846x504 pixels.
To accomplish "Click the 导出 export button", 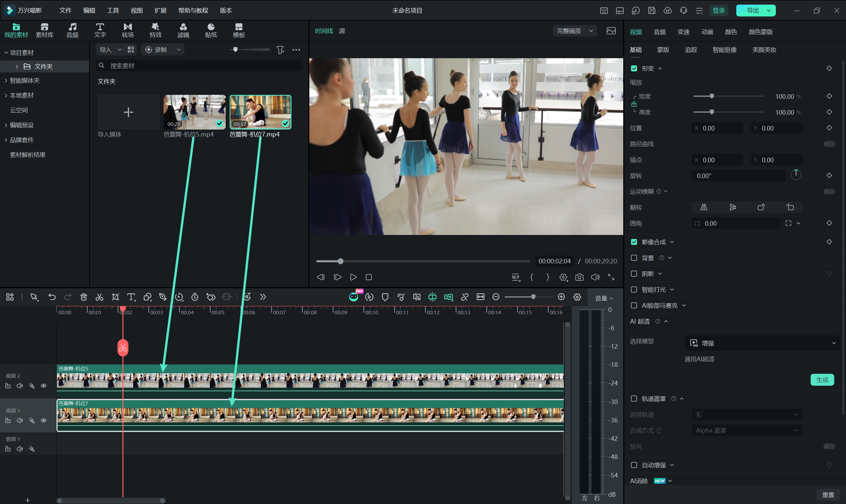I will (x=756, y=11).
